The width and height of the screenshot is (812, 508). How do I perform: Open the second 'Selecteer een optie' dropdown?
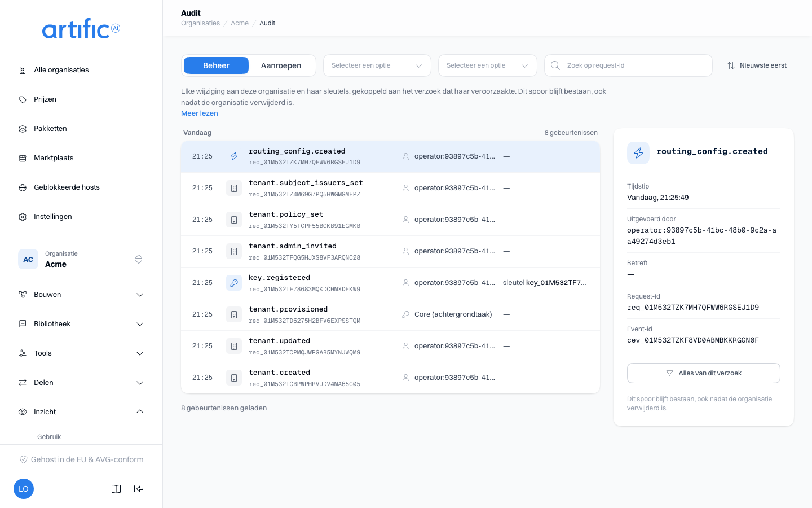point(488,65)
